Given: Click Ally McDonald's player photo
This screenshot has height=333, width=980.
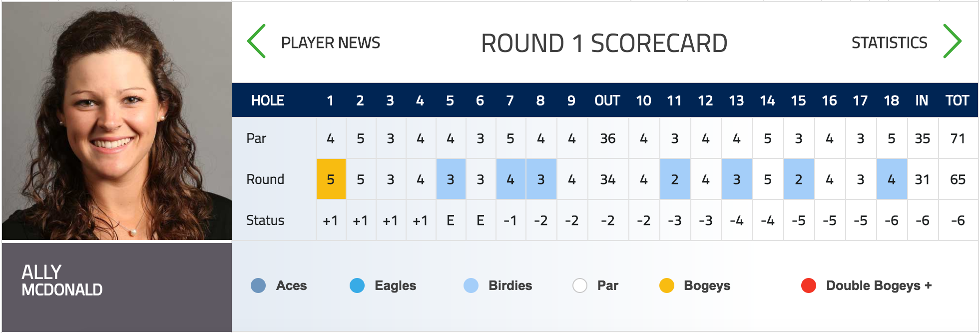Looking at the screenshot, I should tap(117, 121).
